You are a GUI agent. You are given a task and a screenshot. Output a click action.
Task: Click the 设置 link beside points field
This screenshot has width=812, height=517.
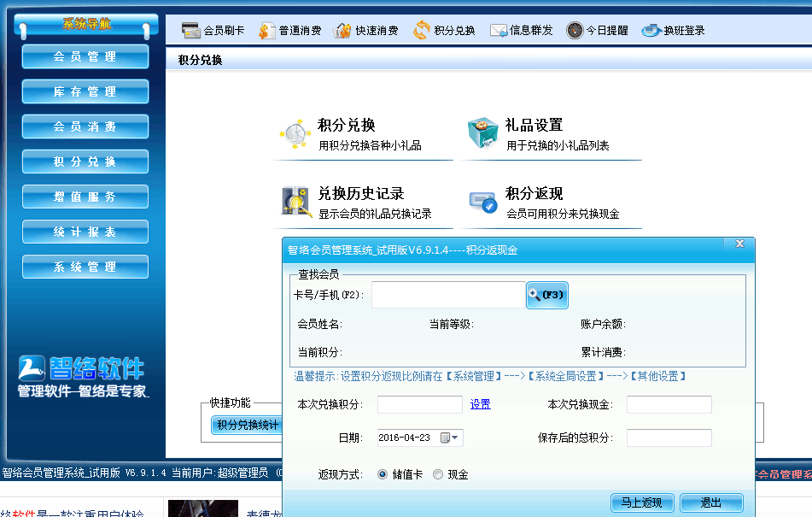point(480,404)
